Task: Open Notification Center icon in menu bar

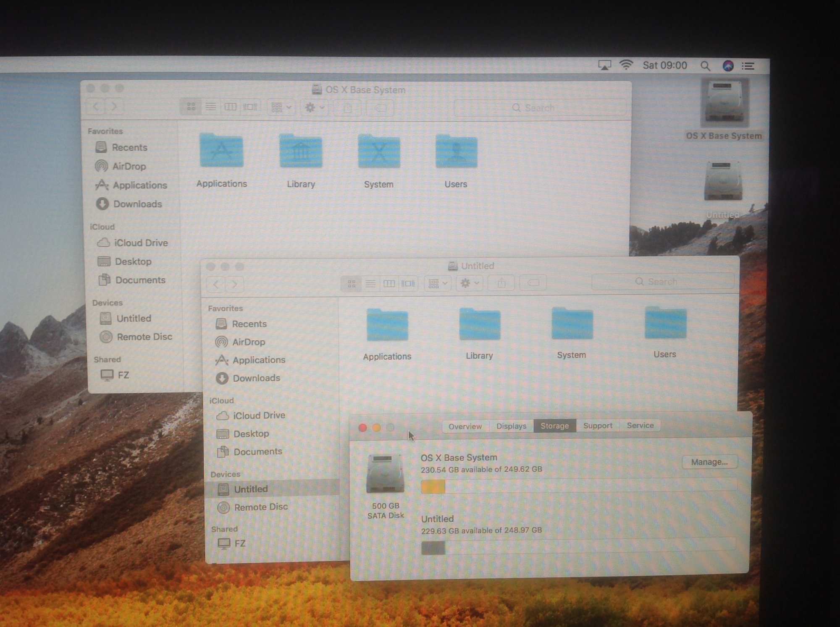Action: [748, 66]
